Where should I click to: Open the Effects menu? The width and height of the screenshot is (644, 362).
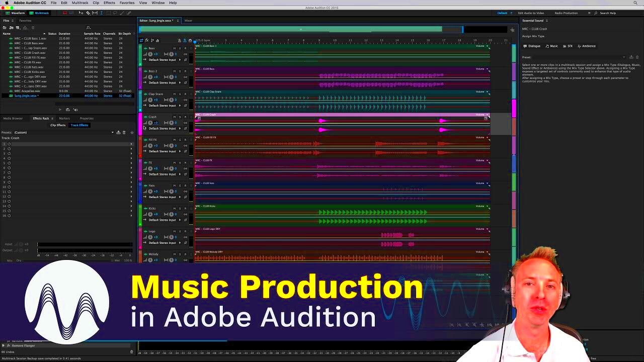[x=109, y=3]
